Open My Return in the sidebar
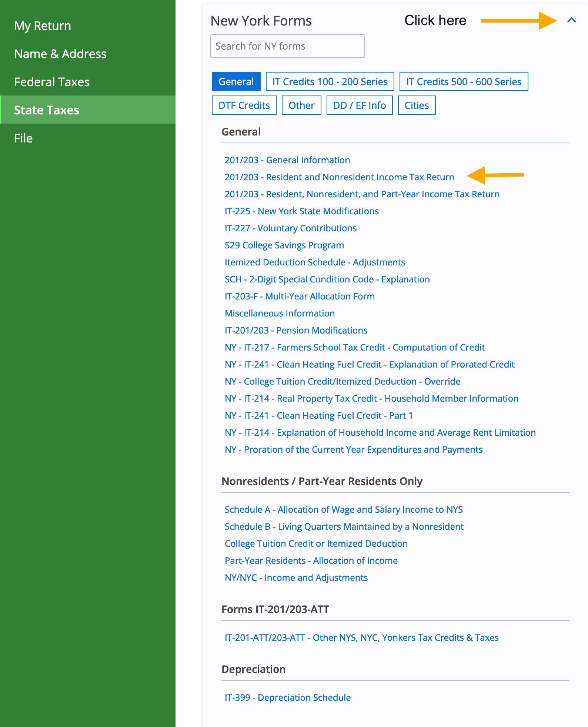This screenshot has width=588, height=727. pos(43,26)
